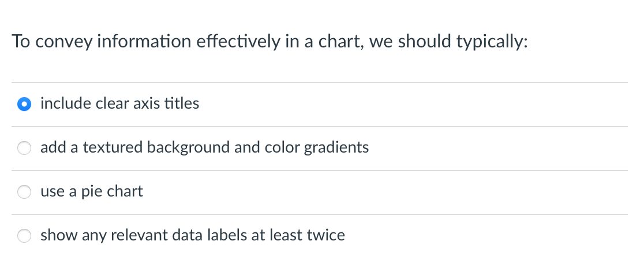
Task: Select the 'include clear axis titles' radio button
Action: (24, 105)
